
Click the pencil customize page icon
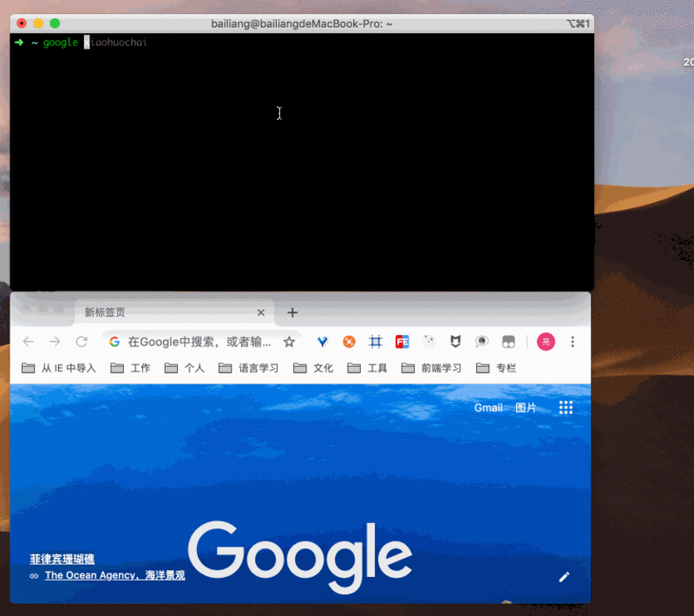coord(564,577)
